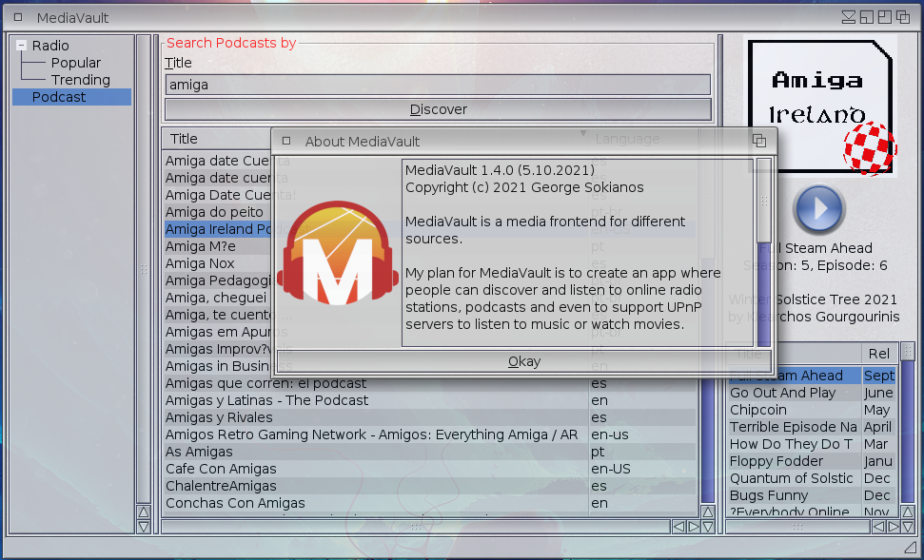Play the Full Steam Ahead episode
924x560 pixels.
point(818,209)
